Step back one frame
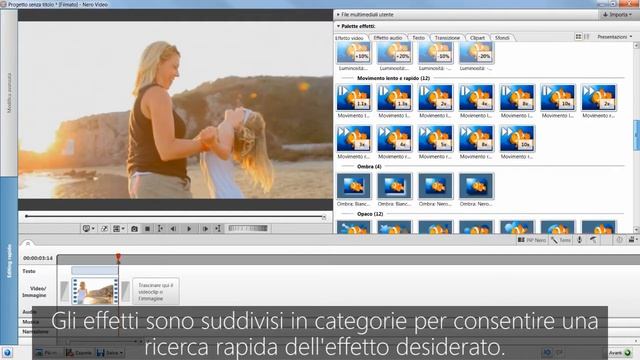640x360 pixels. [173, 229]
